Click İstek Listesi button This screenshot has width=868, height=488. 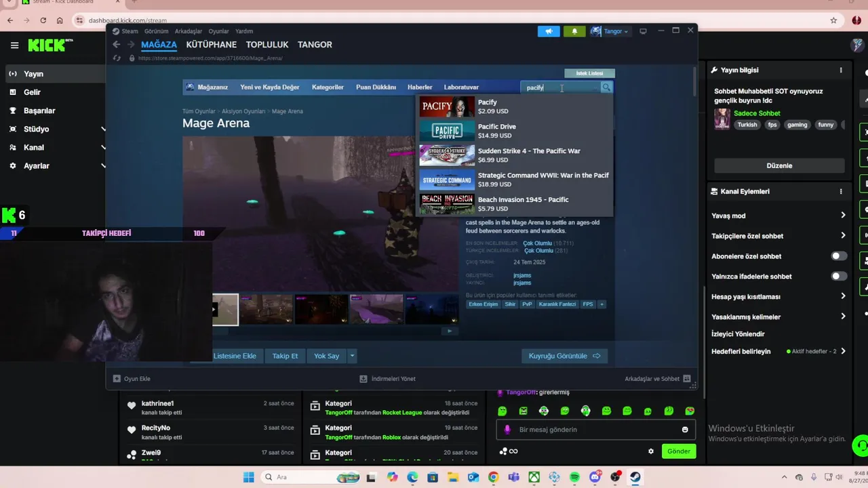(x=589, y=73)
